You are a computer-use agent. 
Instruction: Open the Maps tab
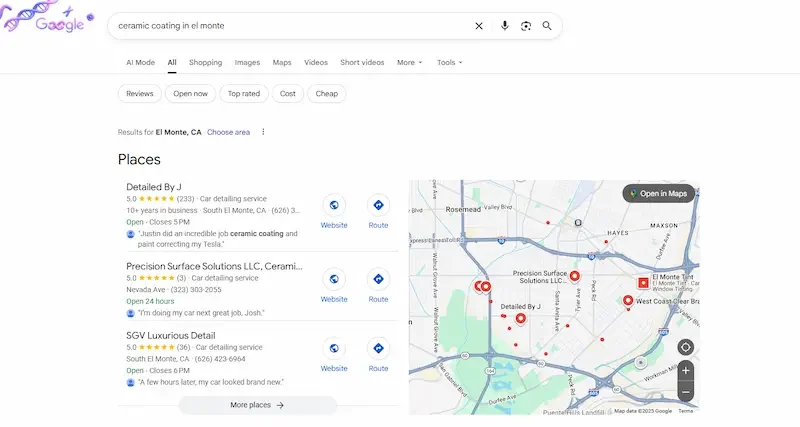[x=282, y=62]
